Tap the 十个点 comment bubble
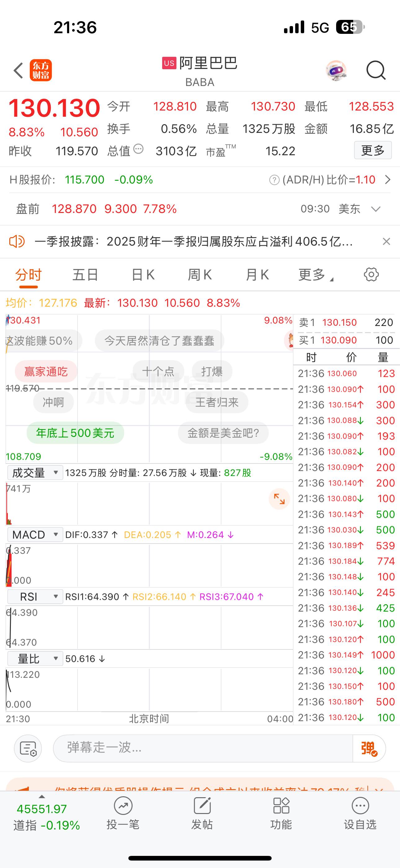This screenshot has height=868, width=400. click(x=158, y=372)
